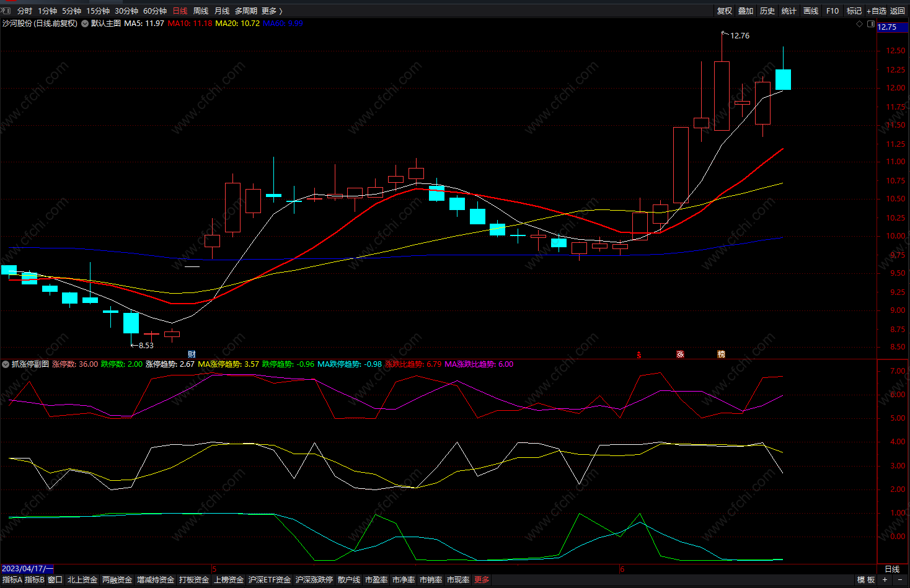The width and height of the screenshot is (910, 588).
Task: Open 打板资金 indicator
Action: coord(194,580)
